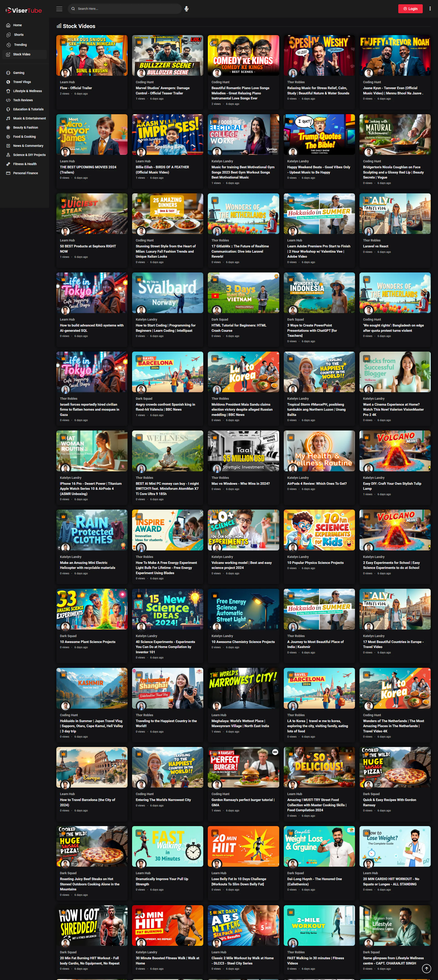The image size is (438, 980).
Task: Click the Trending icon in the sidebar
Action: tap(8, 45)
